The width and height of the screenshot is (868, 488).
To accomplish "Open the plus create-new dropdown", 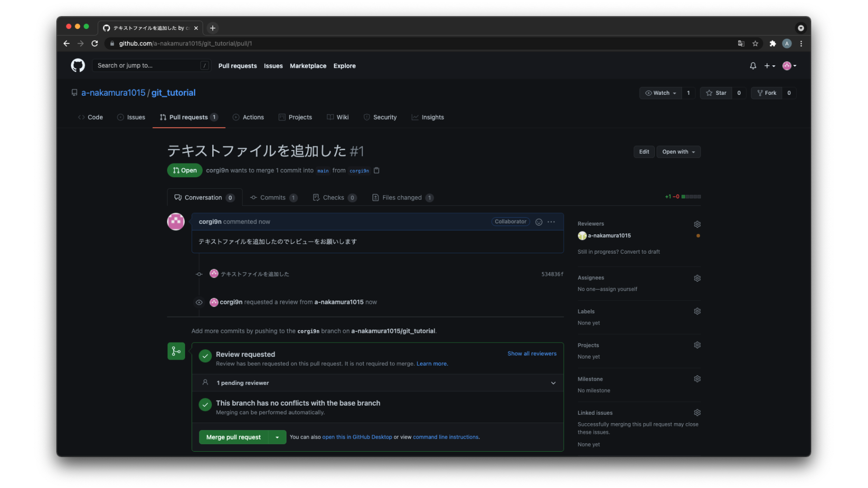I will (769, 66).
